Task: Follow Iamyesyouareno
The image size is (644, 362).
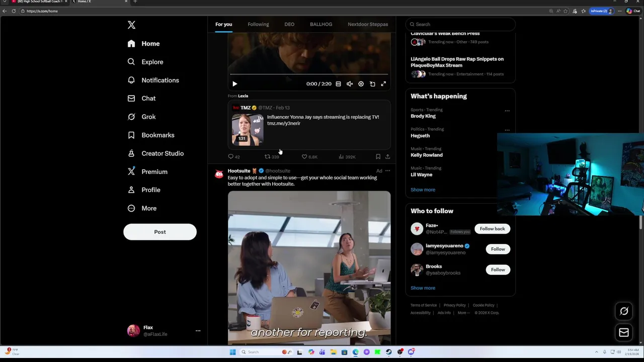Action: [498, 249]
